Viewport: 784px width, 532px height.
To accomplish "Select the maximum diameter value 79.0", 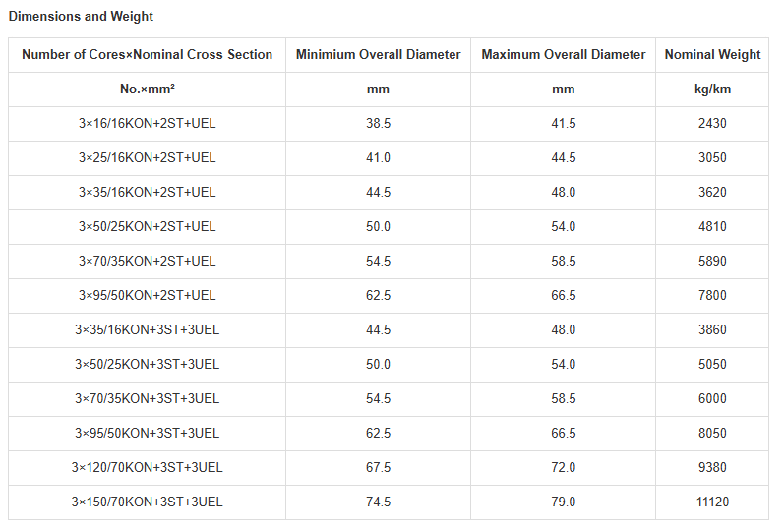I will [563, 502].
